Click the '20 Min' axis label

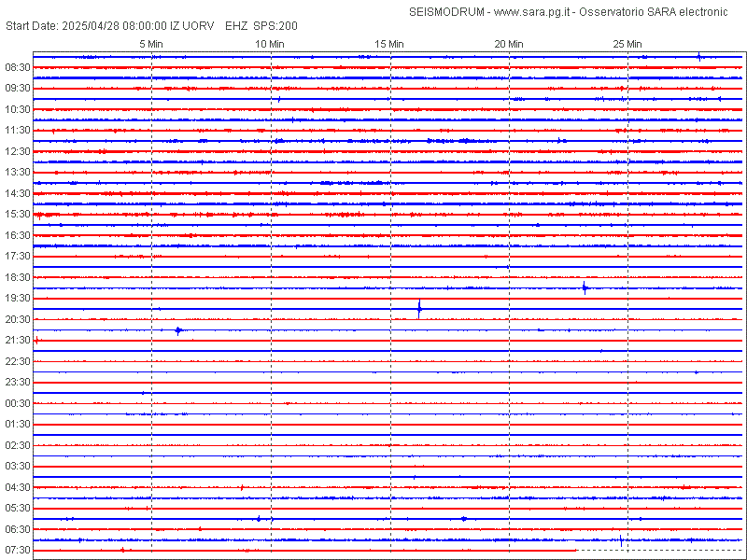coord(509,44)
